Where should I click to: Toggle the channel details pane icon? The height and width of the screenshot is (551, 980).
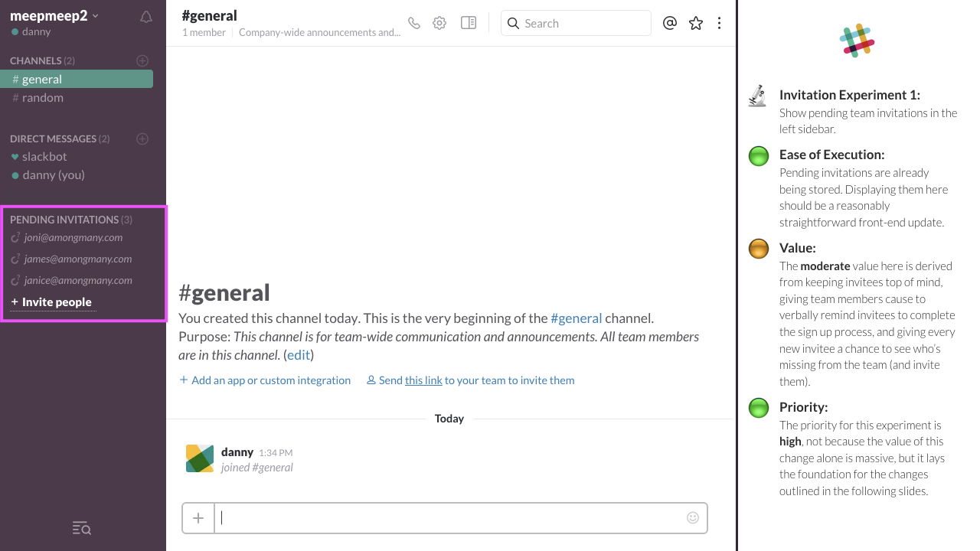pos(469,23)
